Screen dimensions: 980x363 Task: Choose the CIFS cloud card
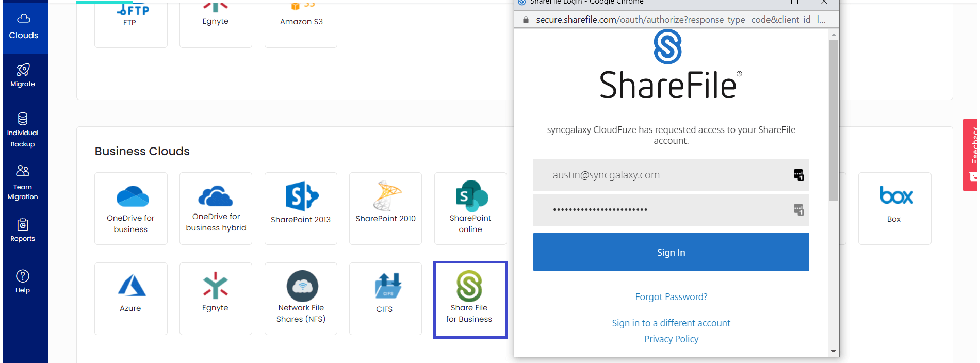point(385,299)
